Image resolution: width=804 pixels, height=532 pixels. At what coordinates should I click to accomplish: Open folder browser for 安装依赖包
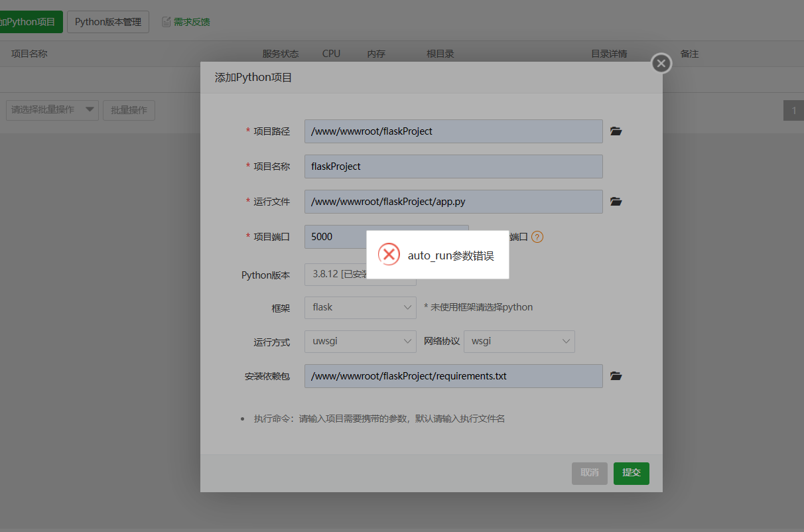616,376
